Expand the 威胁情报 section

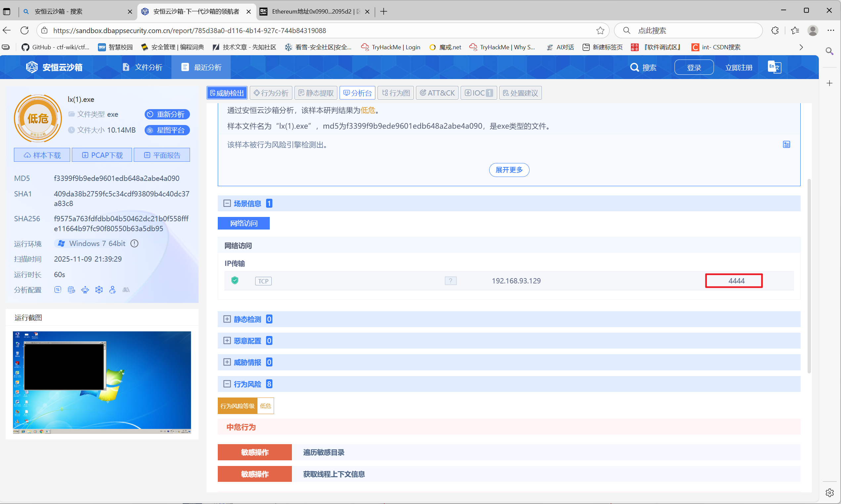[227, 362]
